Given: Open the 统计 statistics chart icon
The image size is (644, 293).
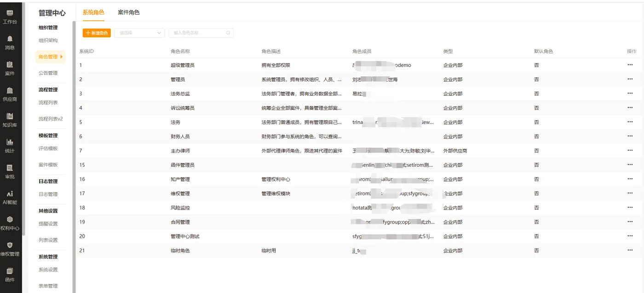Looking at the screenshot, I should pyautogui.click(x=10, y=142).
